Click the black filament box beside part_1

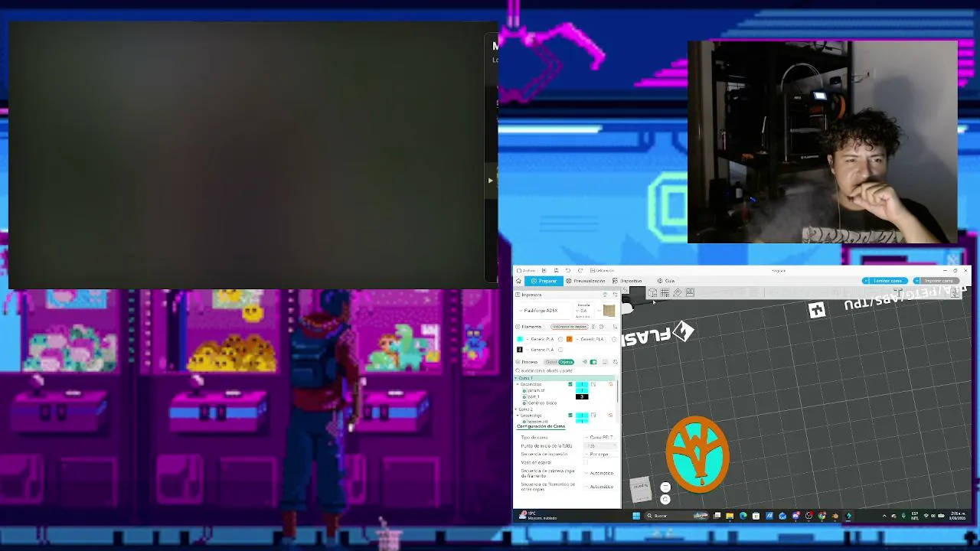click(582, 396)
